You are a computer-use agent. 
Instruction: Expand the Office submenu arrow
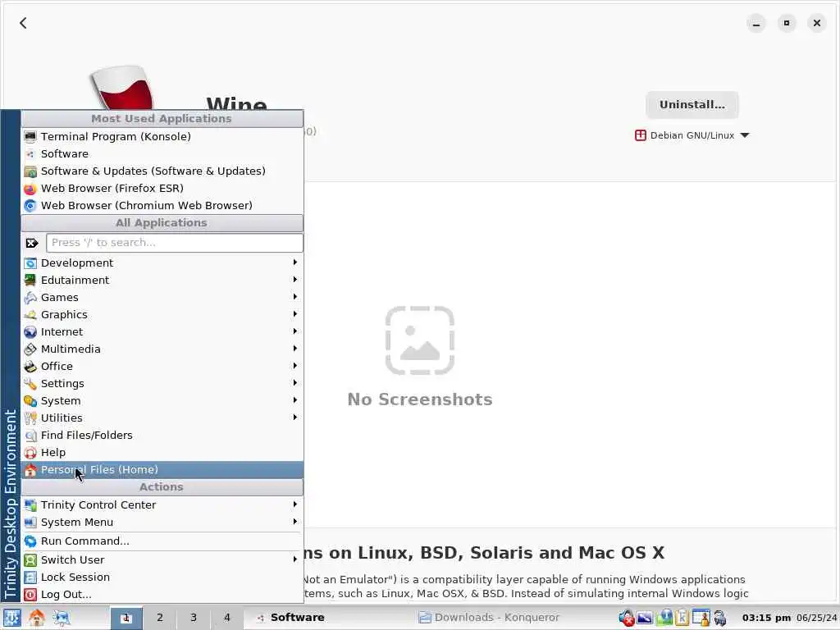[295, 366]
